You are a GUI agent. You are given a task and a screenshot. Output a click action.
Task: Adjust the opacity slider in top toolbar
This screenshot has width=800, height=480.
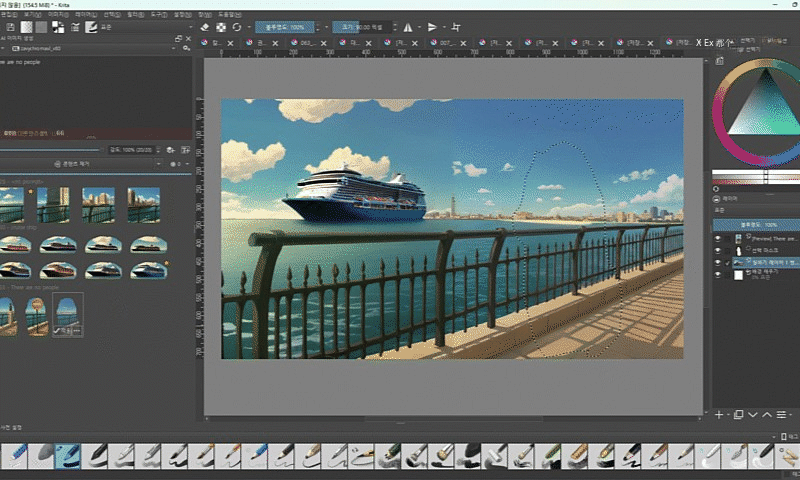285,27
